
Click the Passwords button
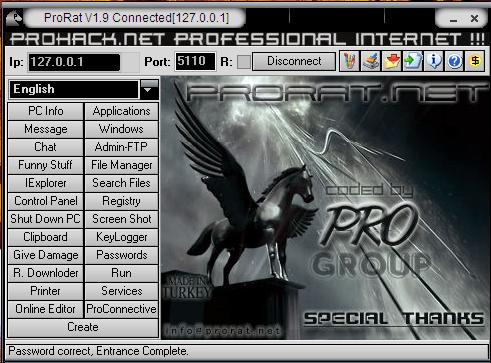coord(121,255)
